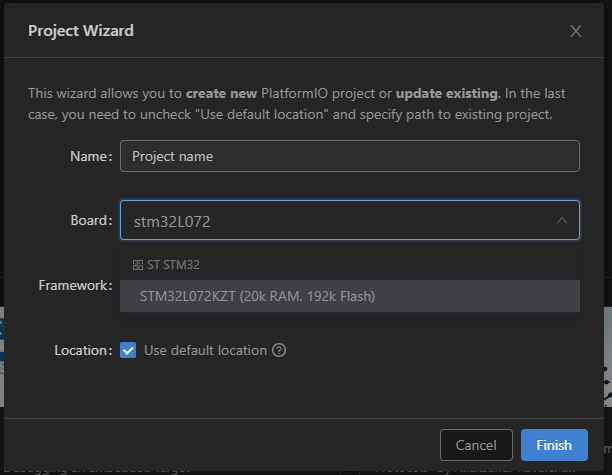The width and height of the screenshot is (612, 475).
Task: Click the bold "update existing" text in description
Action: coord(446,94)
